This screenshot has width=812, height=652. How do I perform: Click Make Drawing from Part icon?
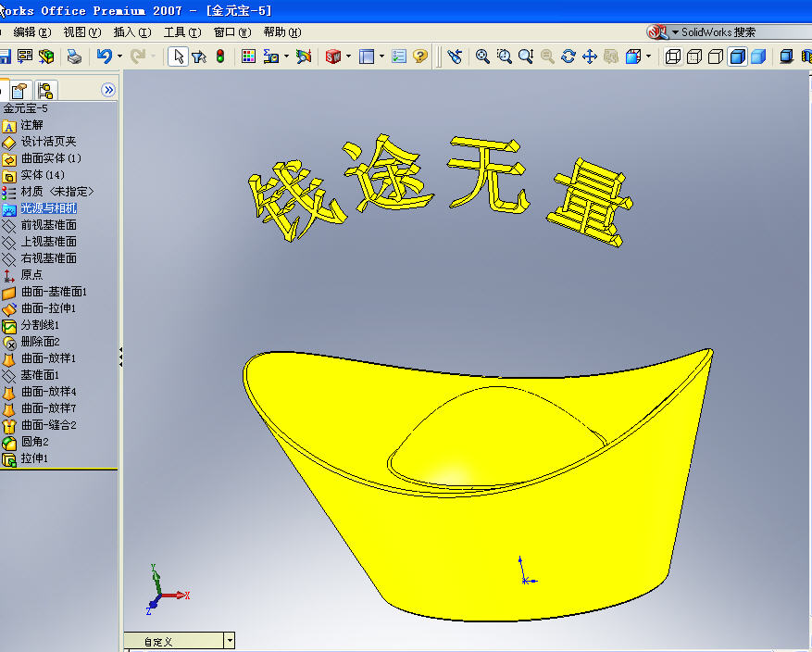click(x=25, y=56)
